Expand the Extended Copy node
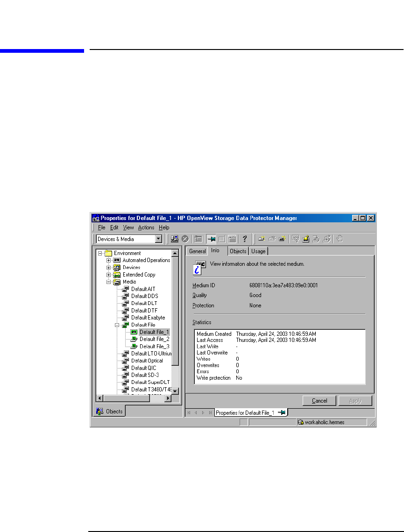The width and height of the screenshot is (404, 532). (108, 275)
